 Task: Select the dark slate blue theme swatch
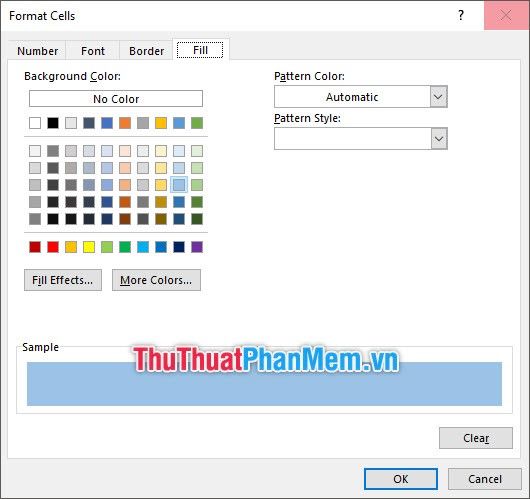click(89, 123)
